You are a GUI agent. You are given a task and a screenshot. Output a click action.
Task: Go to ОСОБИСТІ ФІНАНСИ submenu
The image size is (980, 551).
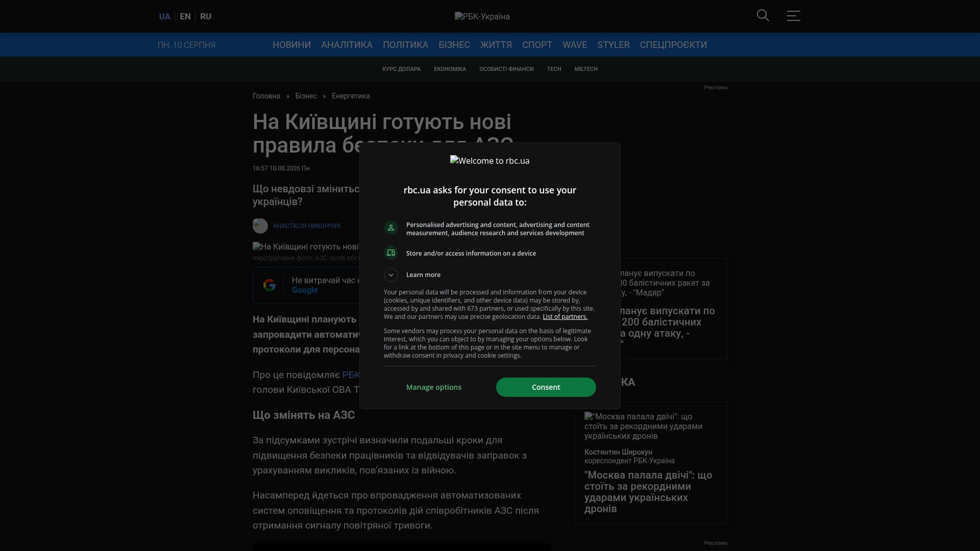(506, 69)
